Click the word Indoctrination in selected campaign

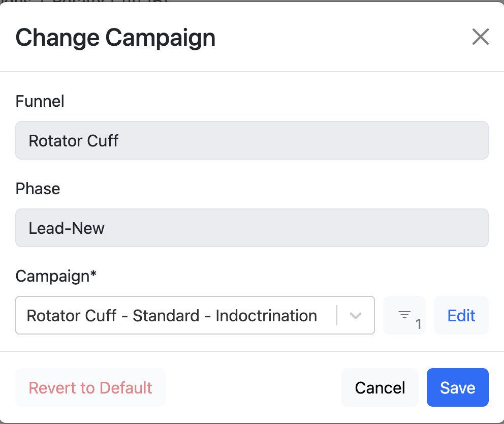coord(266,316)
